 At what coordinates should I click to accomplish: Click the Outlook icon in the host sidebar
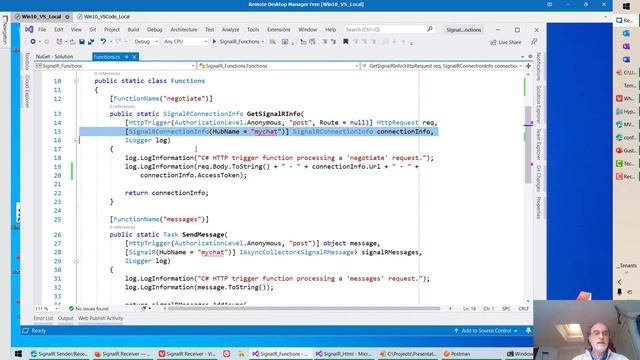(626, 33)
